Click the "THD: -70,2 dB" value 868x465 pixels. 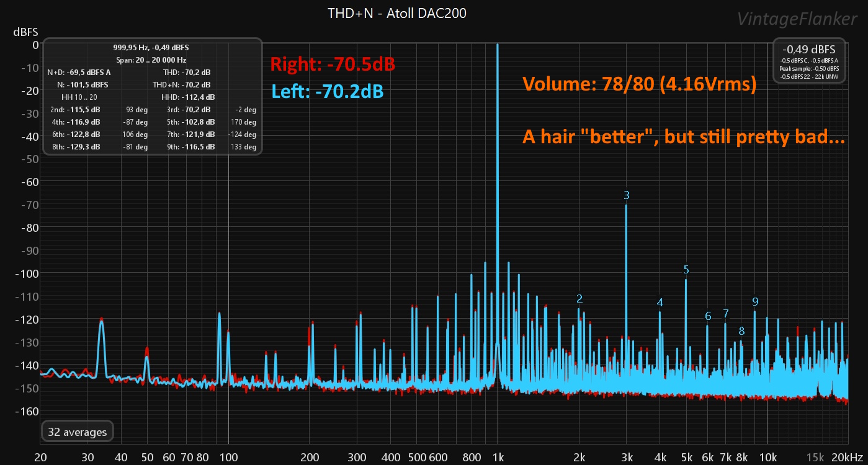tap(186, 73)
